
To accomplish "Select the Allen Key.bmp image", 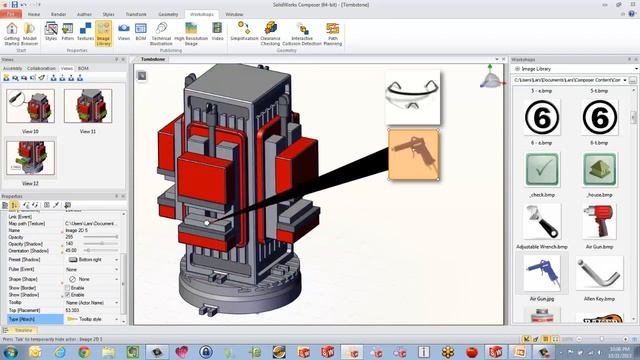I will point(599,273).
